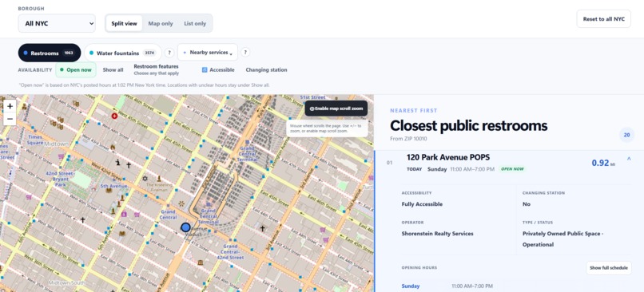Zoom out the map with minus button

pos(10,119)
